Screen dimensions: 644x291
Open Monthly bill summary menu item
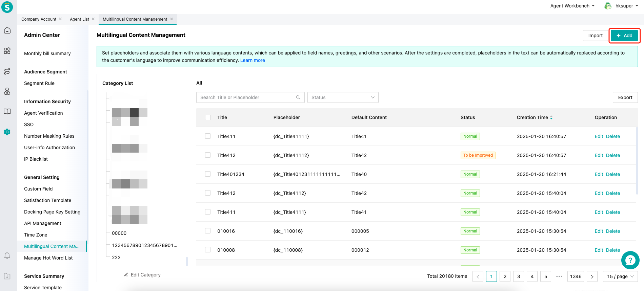(47, 53)
